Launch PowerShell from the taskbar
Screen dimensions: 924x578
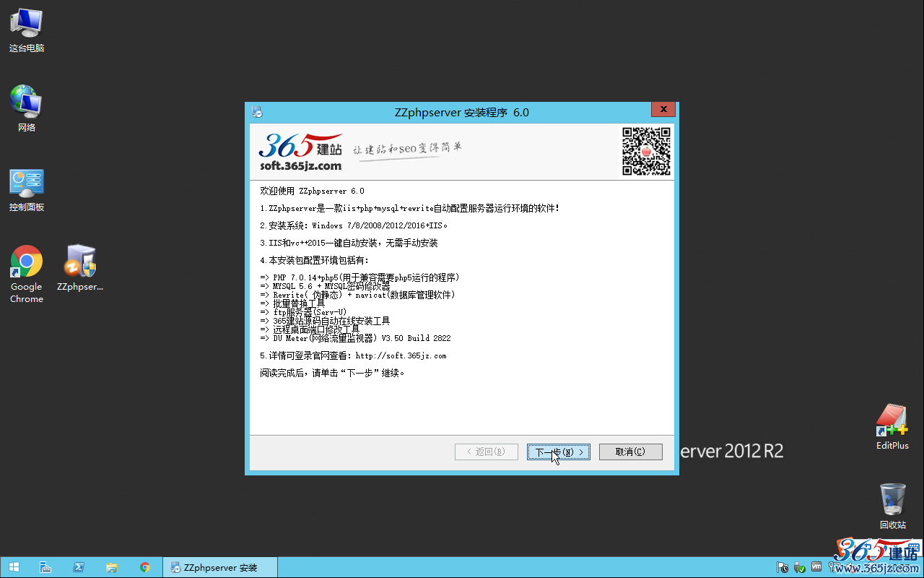(x=79, y=567)
